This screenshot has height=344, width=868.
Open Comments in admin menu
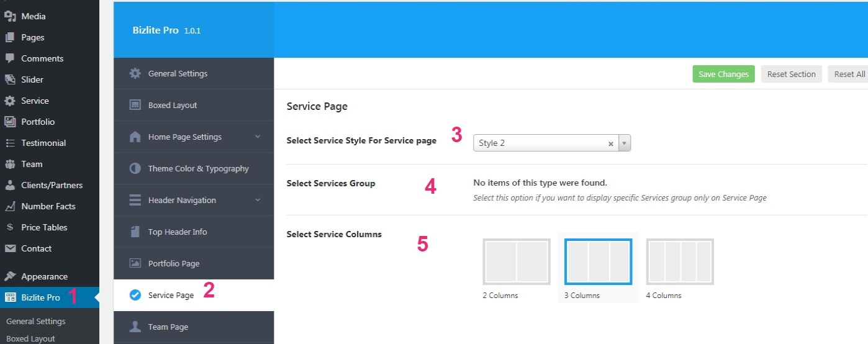(50, 58)
